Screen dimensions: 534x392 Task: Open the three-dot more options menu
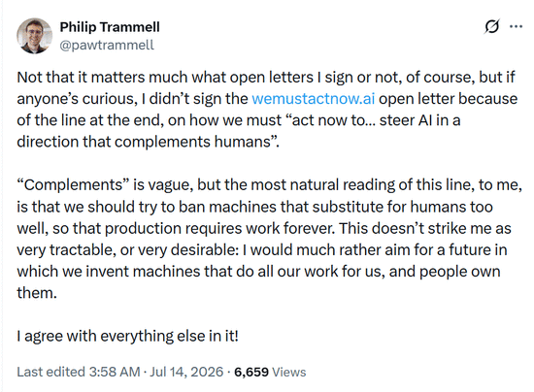(x=517, y=26)
